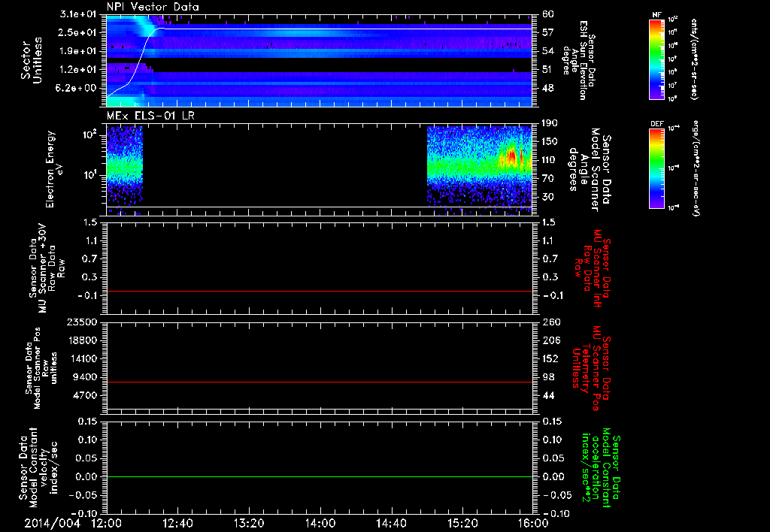Click the "NPI Vector Data" panel title
Viewport: 770px width, 532px height.
(x=153, y=7)
